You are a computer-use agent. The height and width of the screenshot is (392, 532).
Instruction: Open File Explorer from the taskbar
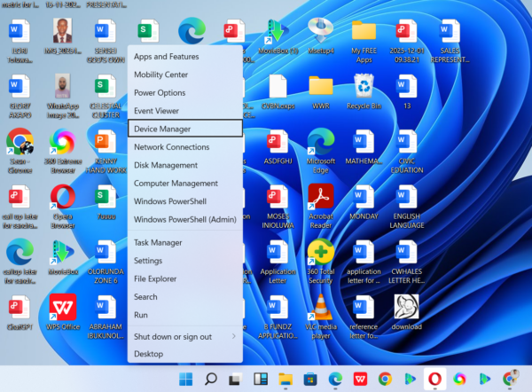tap(286, 379)
